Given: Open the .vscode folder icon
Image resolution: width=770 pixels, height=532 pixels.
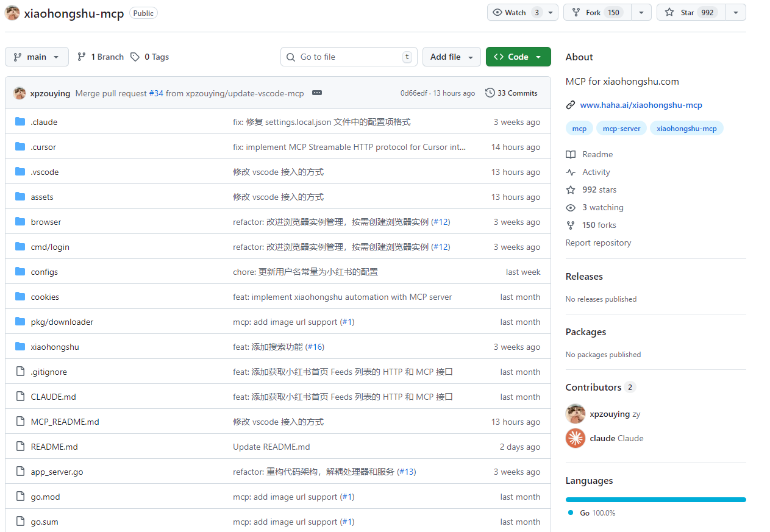Looking at the screenshot, I should [x=20, y=171].
